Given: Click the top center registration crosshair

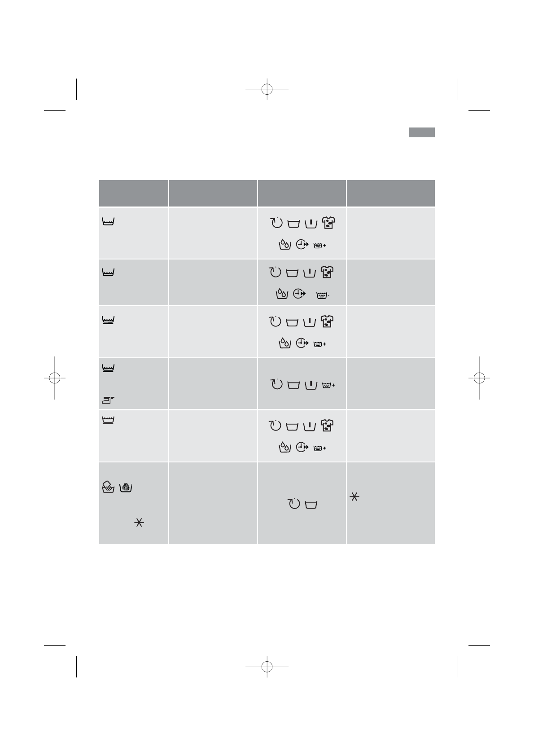Looking at the screenshot, I should click(267, 89).
